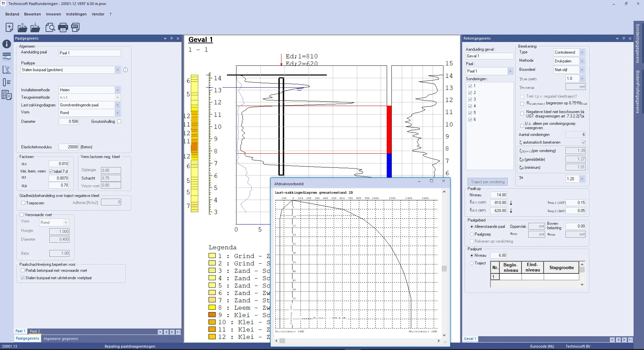Open Paaltype dropdown
The width and height of the screenshot is (644, 350).
(117, 70)
